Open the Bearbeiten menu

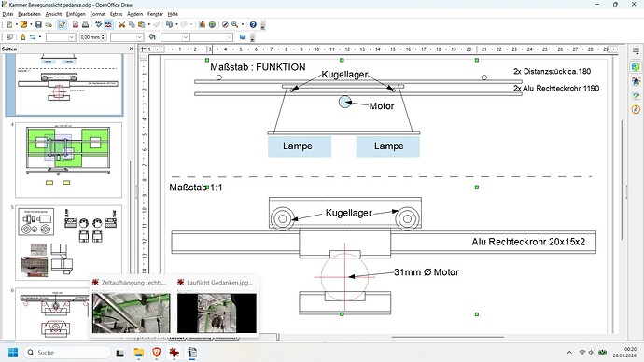[29, 14]
